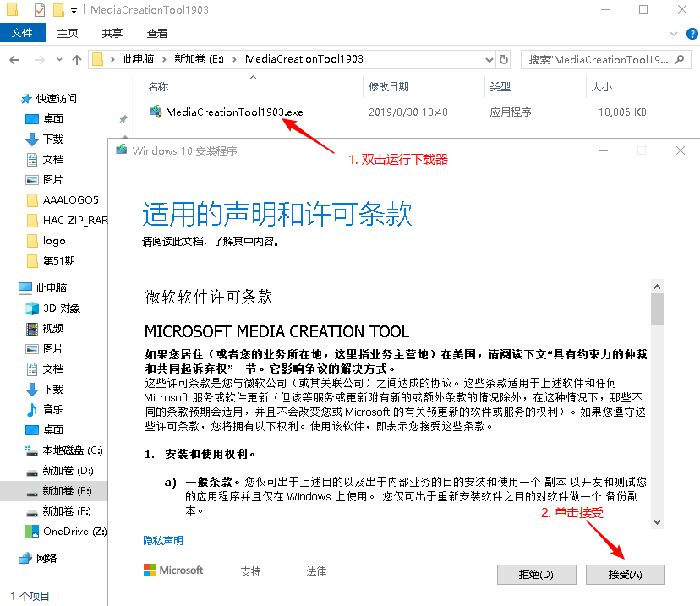Close the Windows 10 安装程序 dialog
The height and width of the screenshot is (606, 700).
(x=681, y=150)
